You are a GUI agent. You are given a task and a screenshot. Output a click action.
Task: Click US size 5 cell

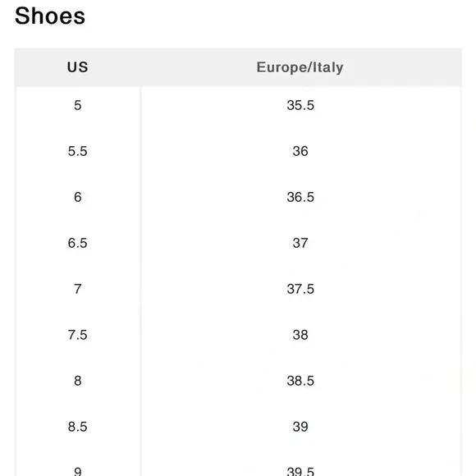(x=78, y=105)
